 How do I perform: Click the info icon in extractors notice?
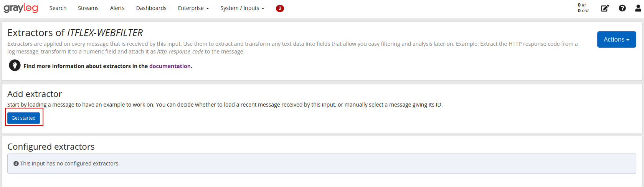[16, 164]
